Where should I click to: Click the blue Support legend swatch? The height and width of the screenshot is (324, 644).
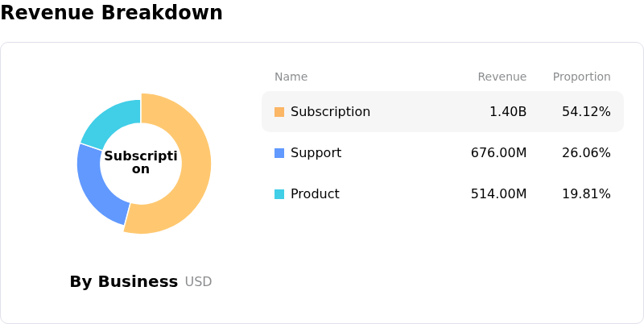point(279,153)
